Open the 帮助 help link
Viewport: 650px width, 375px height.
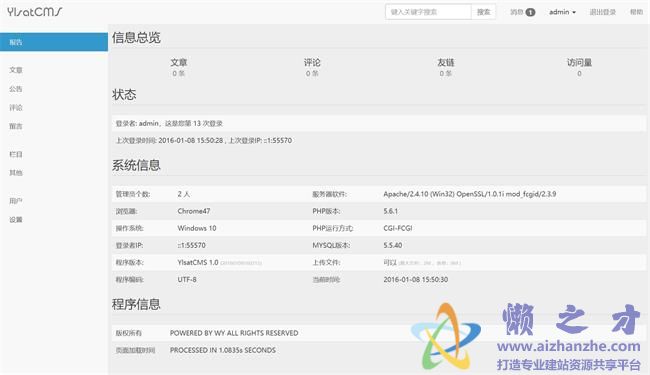pos(636,12)
